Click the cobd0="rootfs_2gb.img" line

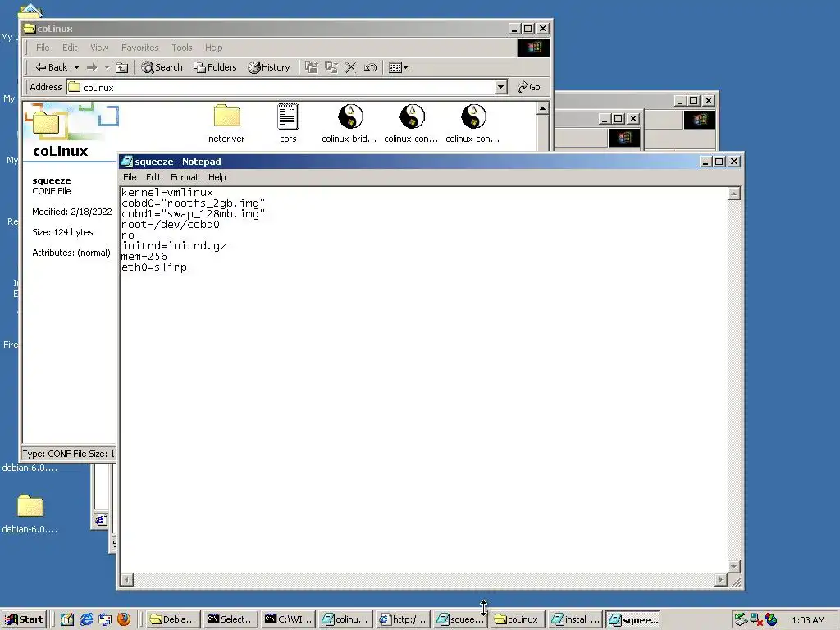point(194,203)
